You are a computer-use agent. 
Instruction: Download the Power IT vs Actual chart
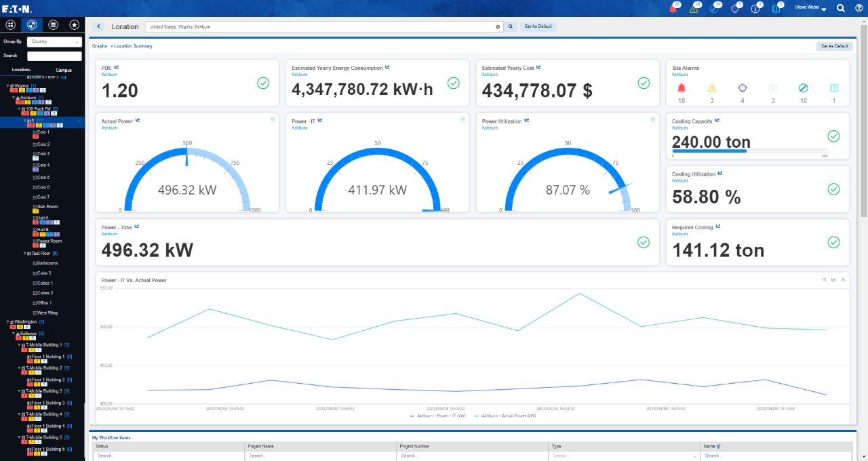point(843,279)
